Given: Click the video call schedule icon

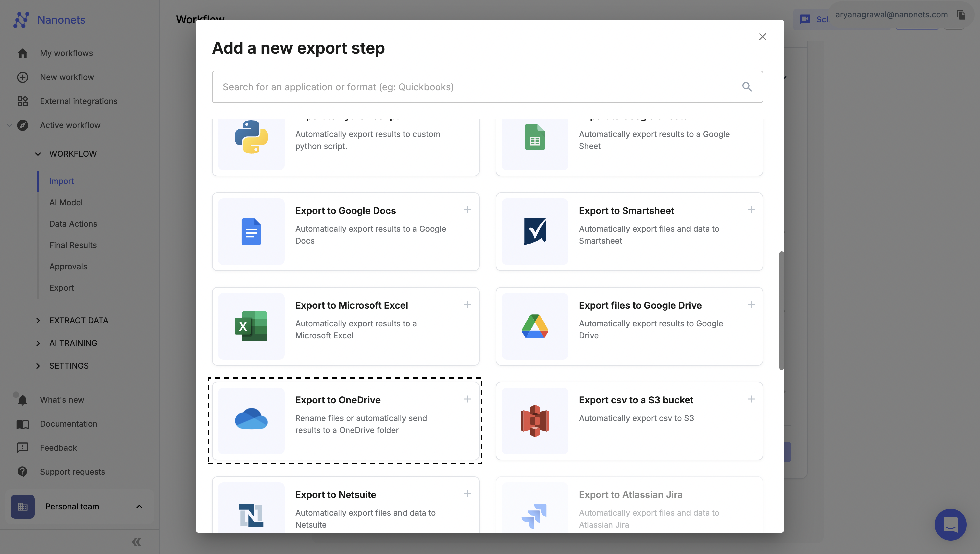Looking at the screenshot, I should 805,19.
